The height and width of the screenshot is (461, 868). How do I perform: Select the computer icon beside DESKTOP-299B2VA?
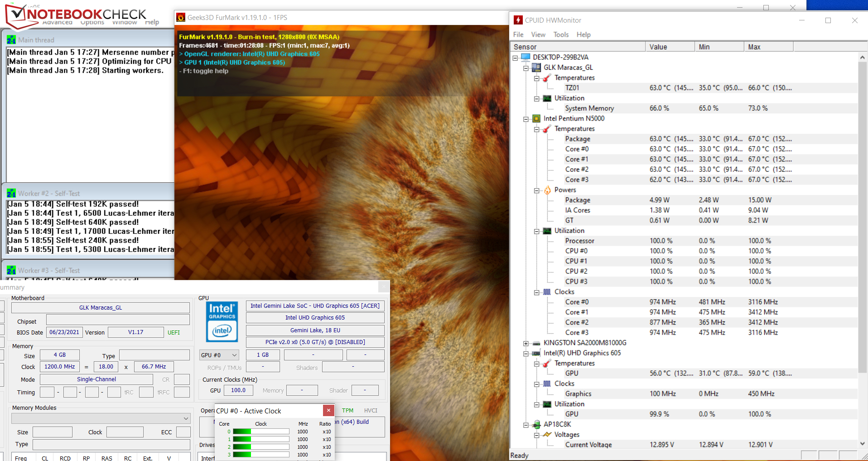coord(526,57)
